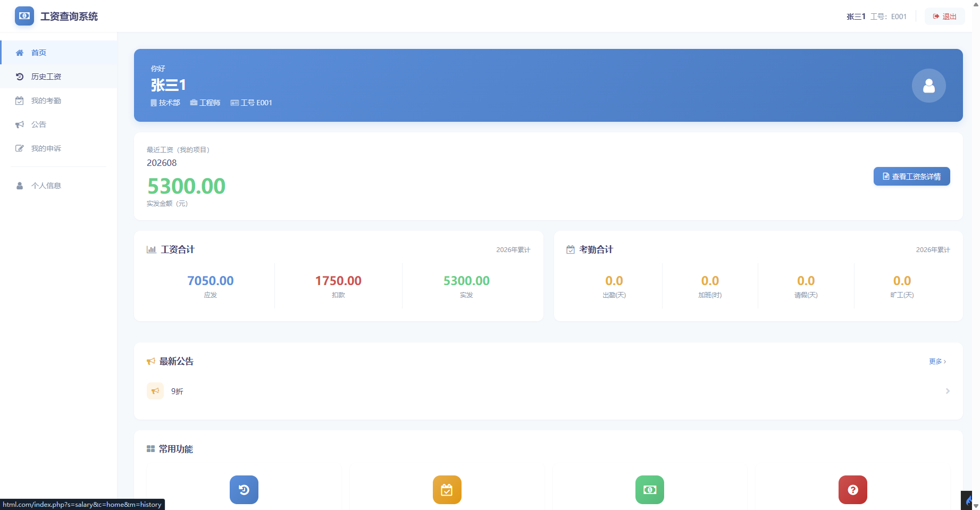980x510 pixels.
Task: Click 查看工资条详情 button
Action: pyautogui.click(x=911, y=177)
